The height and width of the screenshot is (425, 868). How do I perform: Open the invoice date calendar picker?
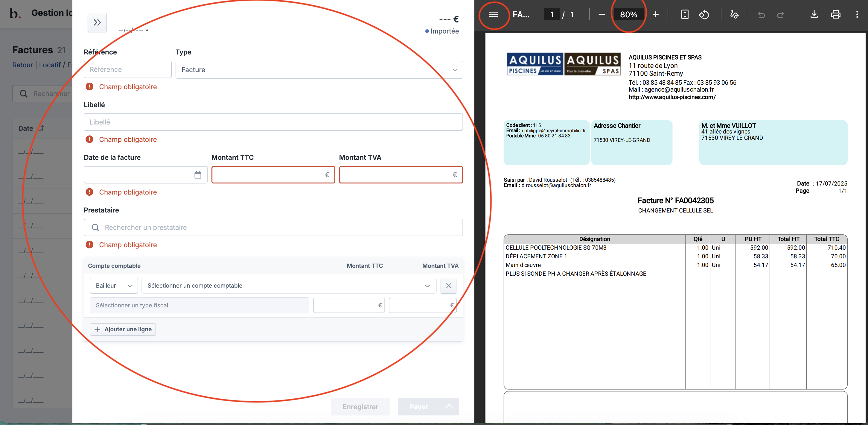click(x=198, y=175)
